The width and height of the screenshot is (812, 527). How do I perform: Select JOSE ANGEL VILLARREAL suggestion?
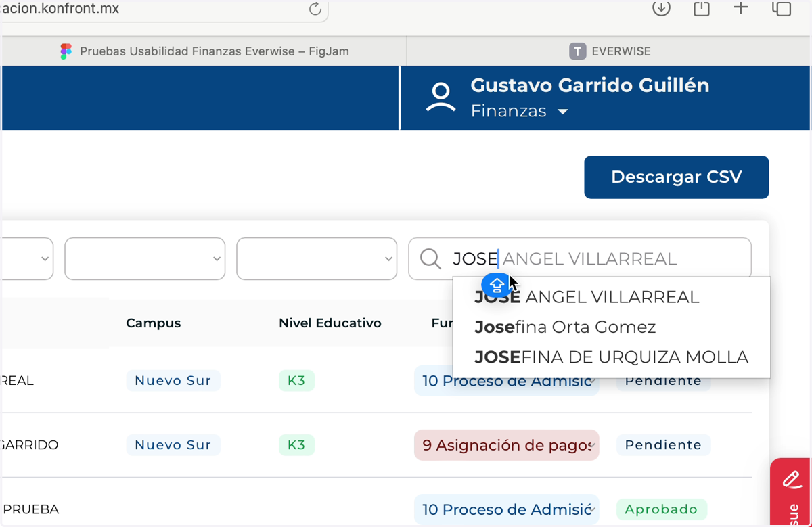click(612, 297)
